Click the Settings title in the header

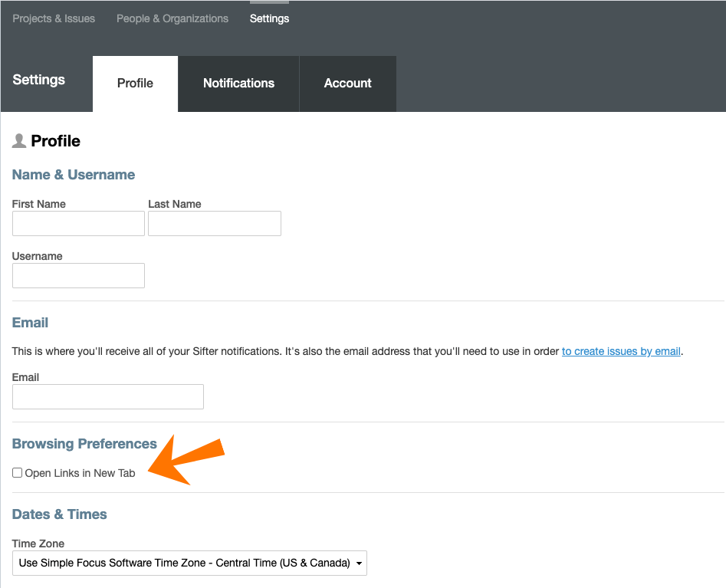(x=39, y=80)
